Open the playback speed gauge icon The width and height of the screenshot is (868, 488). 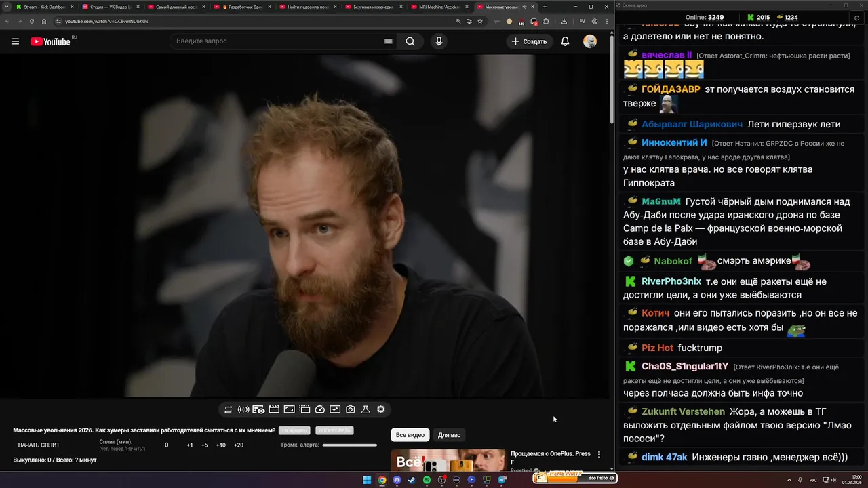coord(320,409)
